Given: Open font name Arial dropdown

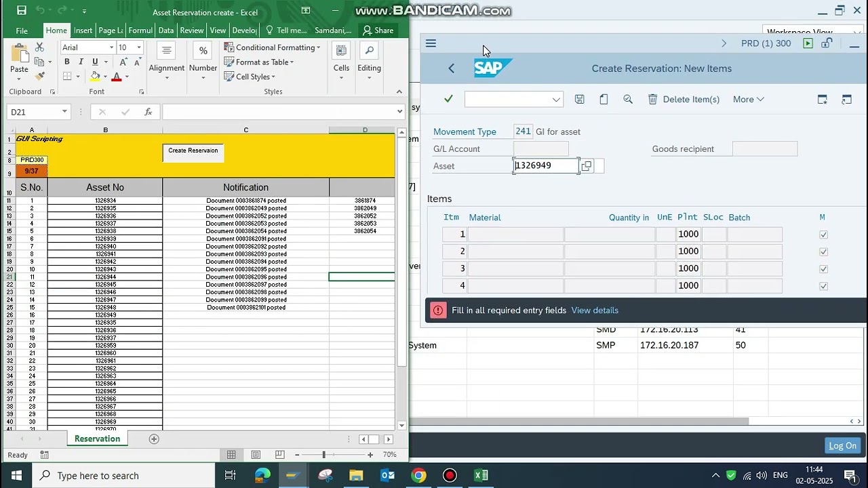Looking at the screenshot, I should [x=111, y=47].
